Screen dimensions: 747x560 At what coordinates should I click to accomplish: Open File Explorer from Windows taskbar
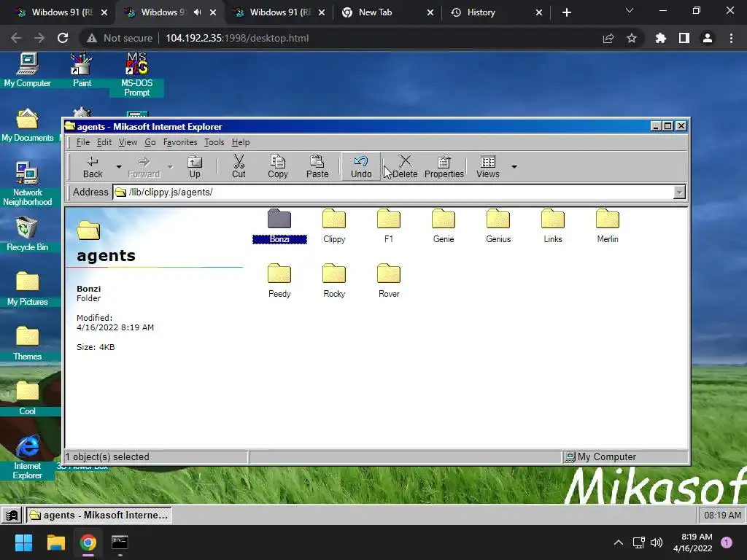click(55, 542)
